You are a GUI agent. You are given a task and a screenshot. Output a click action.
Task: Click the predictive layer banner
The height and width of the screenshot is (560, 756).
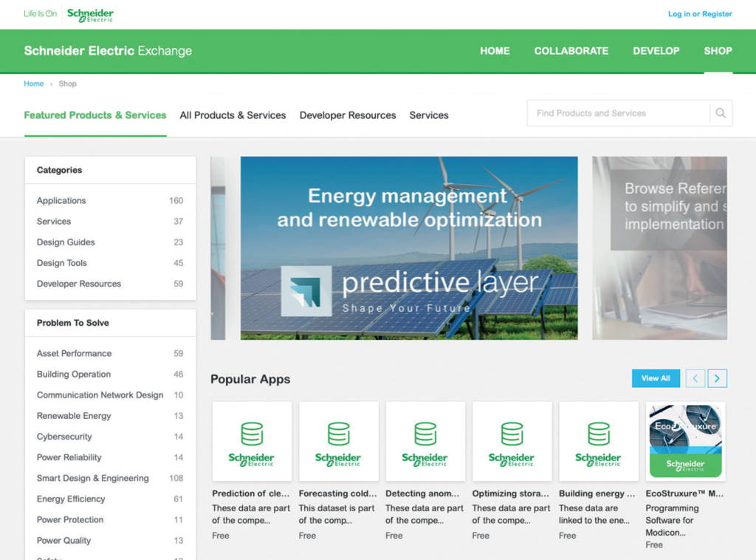[409, 247]
